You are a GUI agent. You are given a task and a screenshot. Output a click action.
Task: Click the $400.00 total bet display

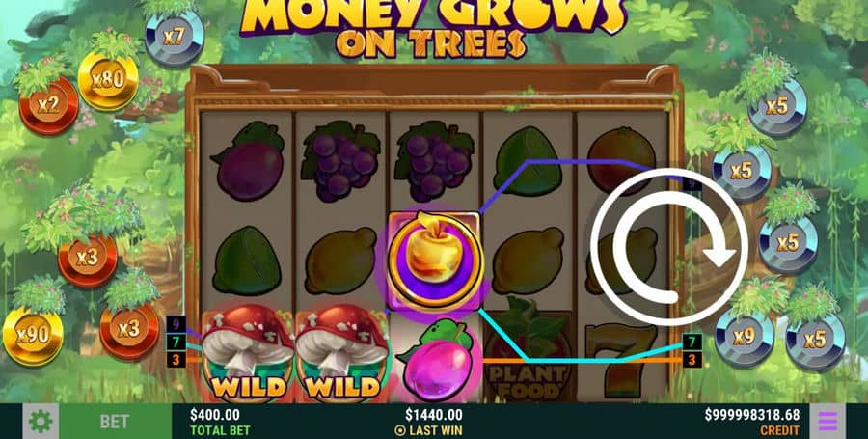coord(220,422)
